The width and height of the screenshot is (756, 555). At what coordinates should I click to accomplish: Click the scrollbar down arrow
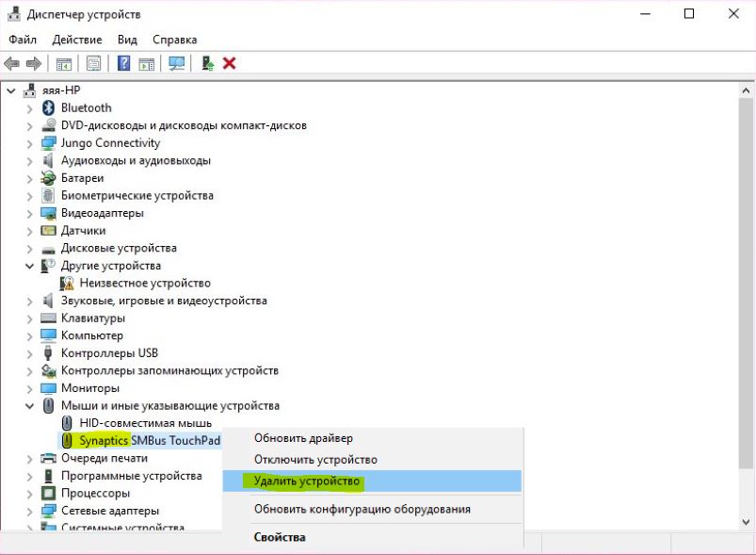(746, 522)
